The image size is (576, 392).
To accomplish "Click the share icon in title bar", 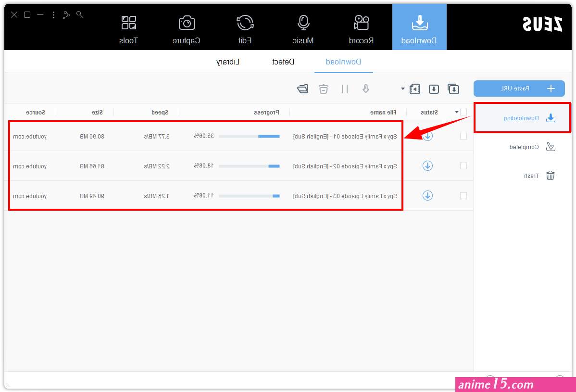I will click(66, 15).
